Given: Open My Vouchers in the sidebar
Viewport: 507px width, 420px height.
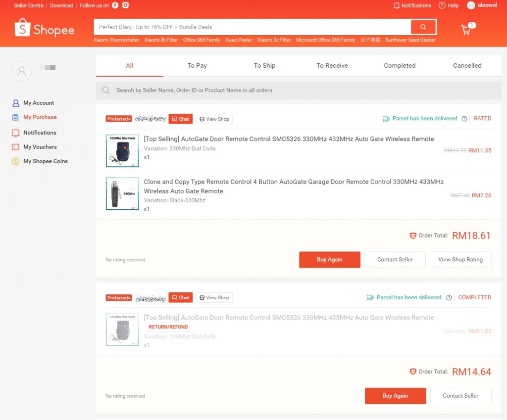Looking at the screenshot, I should [x=40, y=147].
